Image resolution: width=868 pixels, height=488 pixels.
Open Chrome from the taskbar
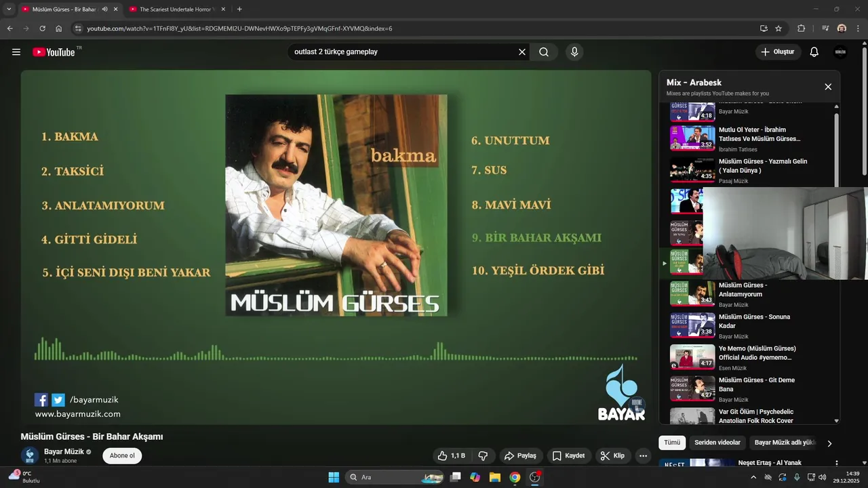515,477
